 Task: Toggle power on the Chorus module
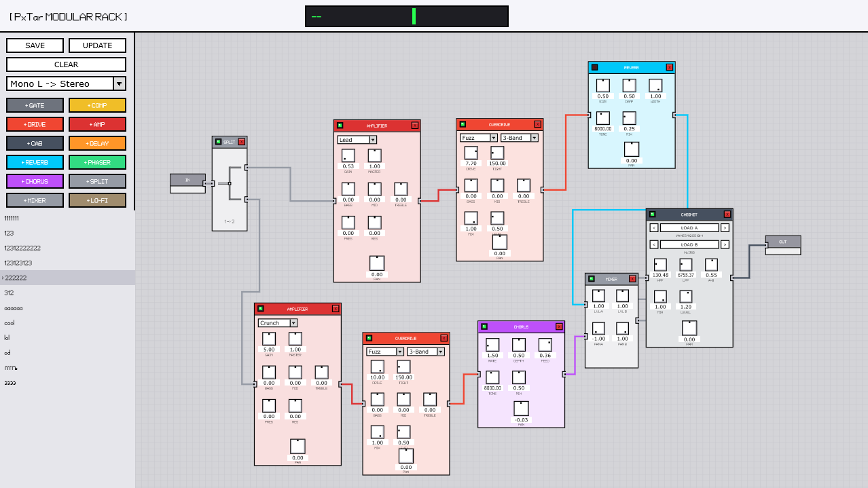coord(484,326)
